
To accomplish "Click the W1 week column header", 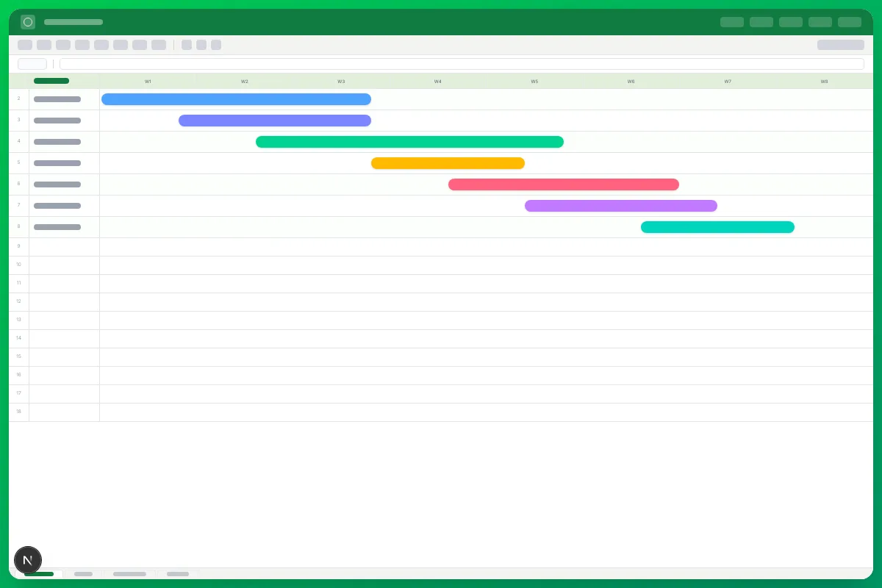I will (148, 82).
